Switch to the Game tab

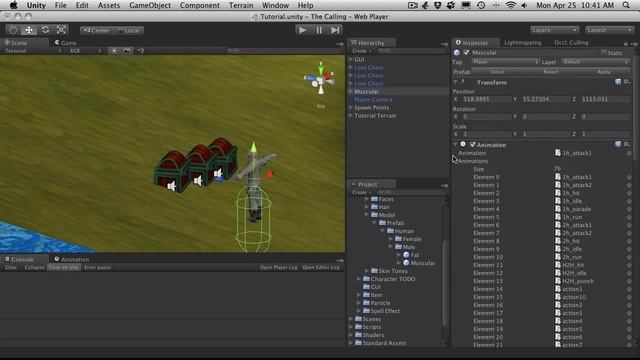coord(66,43)
